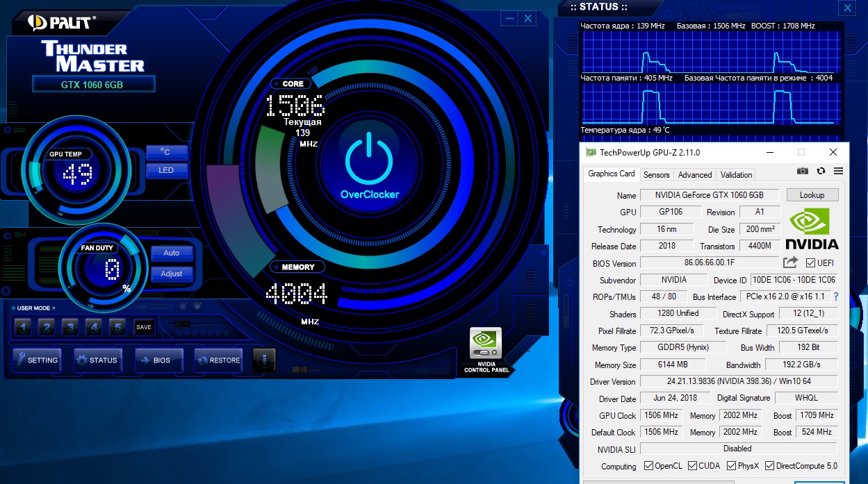Save the current user profile
868x484 pixels.
pyautogui.click(x=144, y=327)
